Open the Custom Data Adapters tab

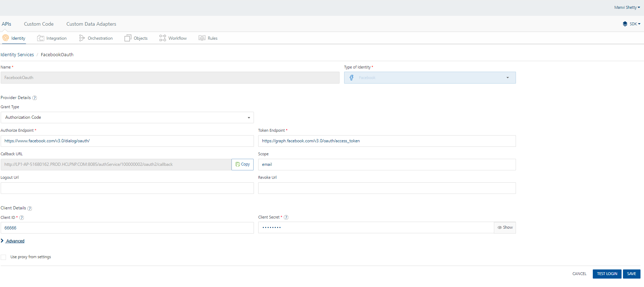coord(91,24)
